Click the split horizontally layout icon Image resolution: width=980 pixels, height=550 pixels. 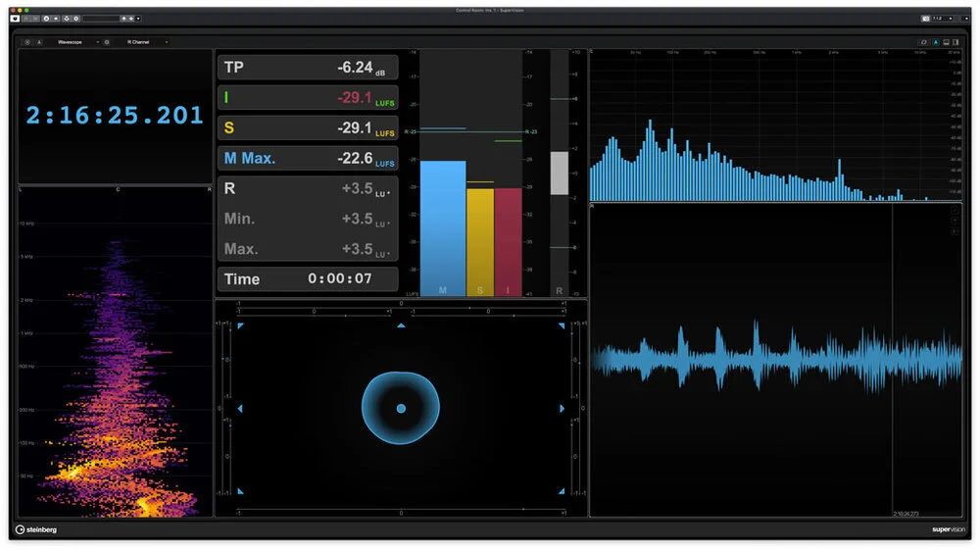click(947, 42)
